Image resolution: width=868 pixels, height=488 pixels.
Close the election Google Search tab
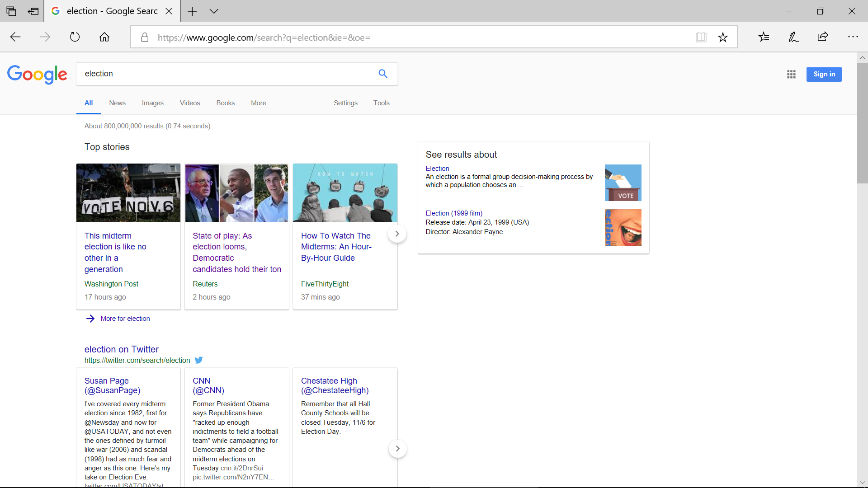coord(169,11)
